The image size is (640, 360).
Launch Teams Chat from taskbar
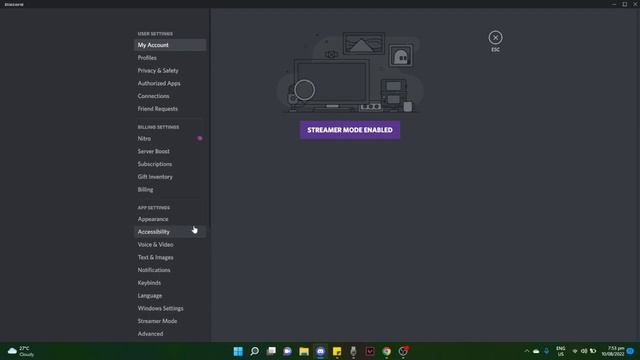click(287, 351)
